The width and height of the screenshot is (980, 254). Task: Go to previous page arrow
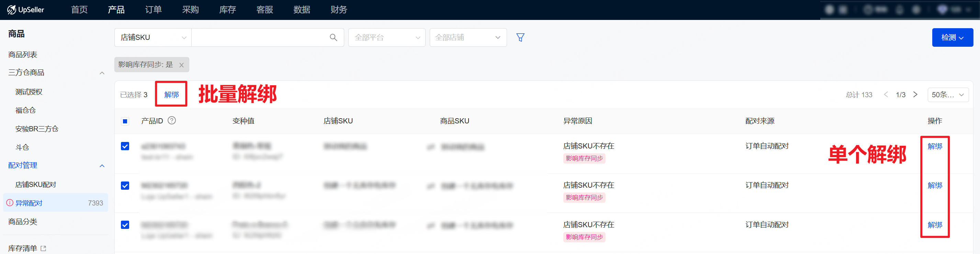[x=886, y=95]
